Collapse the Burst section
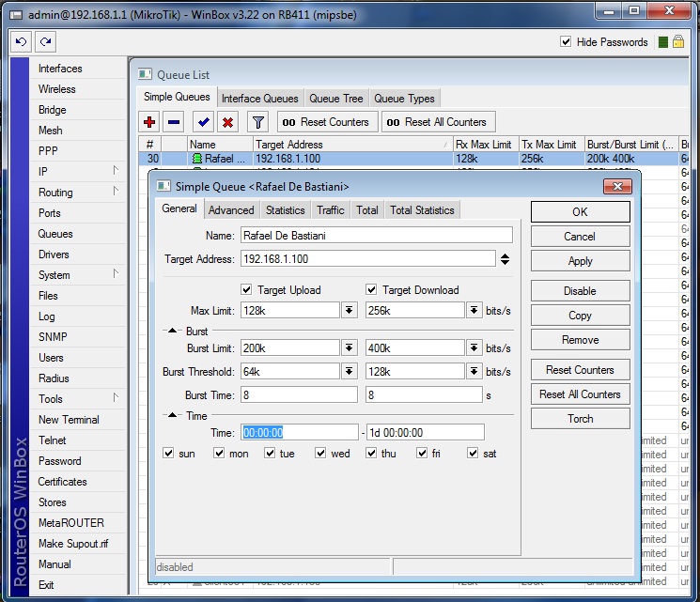 (x=173, y=332)
